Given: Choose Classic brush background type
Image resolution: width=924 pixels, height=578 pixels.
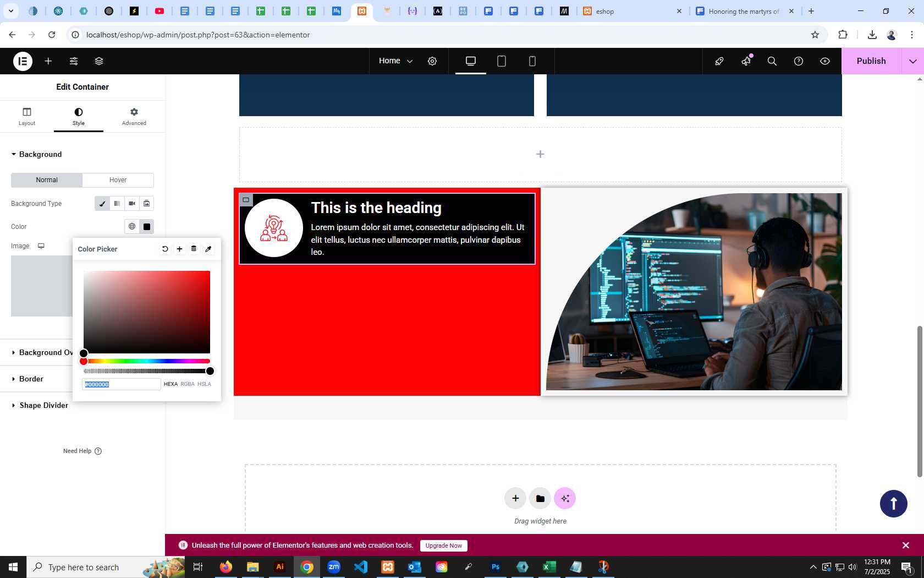Looking at the screenshot, I should pos(102,204).
